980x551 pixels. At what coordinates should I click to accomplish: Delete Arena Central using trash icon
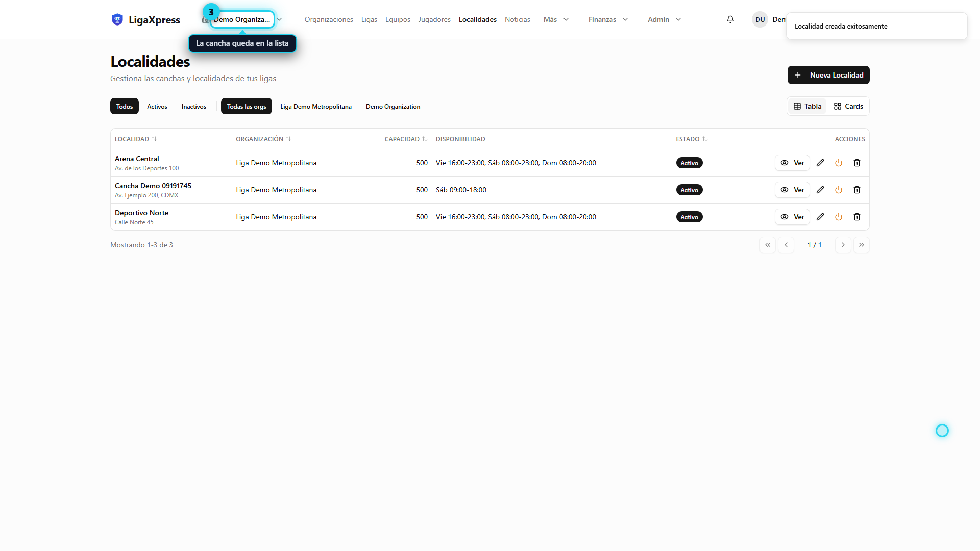pos(857,163)
